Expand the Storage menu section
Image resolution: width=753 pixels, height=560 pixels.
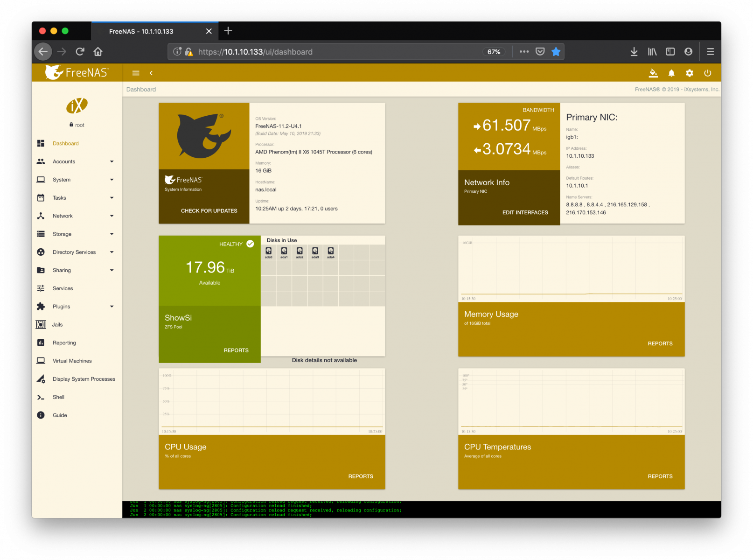point(62,234)
